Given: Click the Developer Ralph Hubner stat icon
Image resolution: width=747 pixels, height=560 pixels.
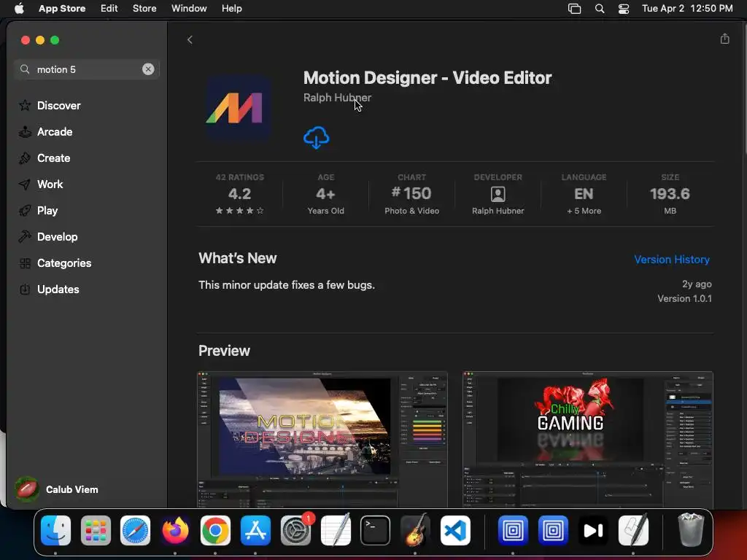Looking at the screenshot, I should pyautogui.click(x=498, y=194).
